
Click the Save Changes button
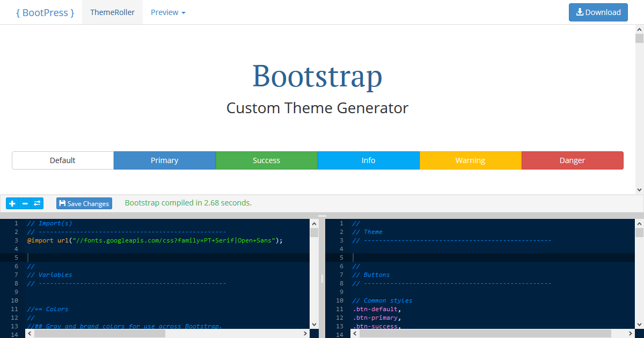[84, 203]
